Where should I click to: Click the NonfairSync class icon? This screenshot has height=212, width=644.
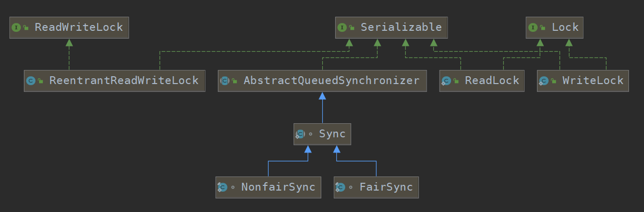tap(222, 187)
